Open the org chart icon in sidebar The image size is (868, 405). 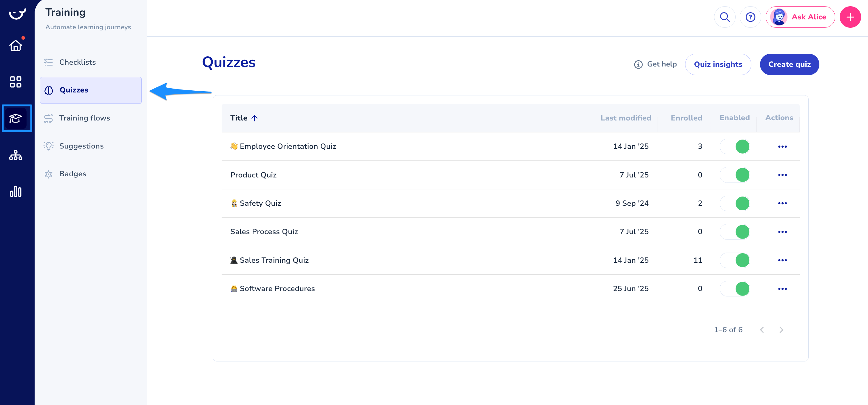tap(16, 155)
